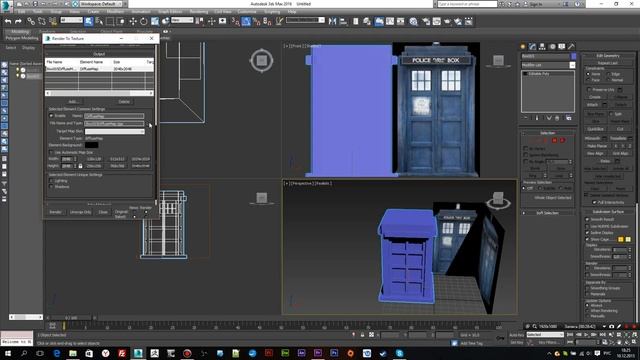Activate the Select Object tool
The image size is (640, 360).
[89, 21]
